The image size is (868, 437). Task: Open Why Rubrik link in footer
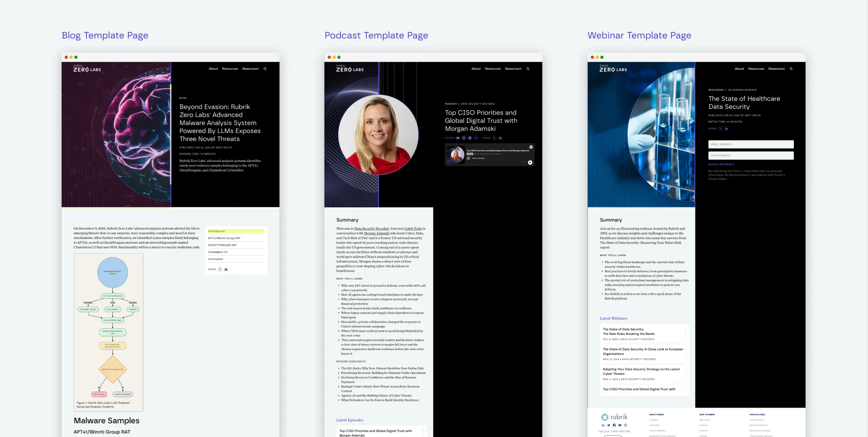[704, 420]
